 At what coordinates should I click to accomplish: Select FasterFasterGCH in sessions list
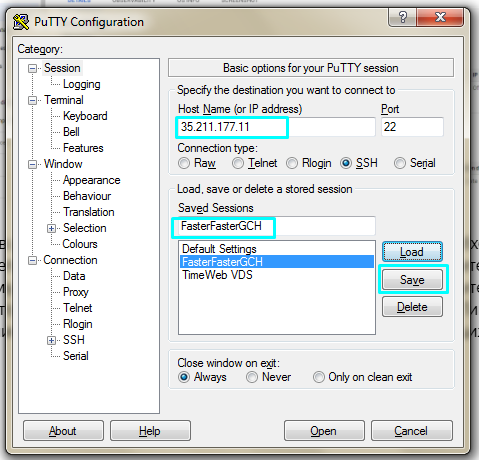277,262
